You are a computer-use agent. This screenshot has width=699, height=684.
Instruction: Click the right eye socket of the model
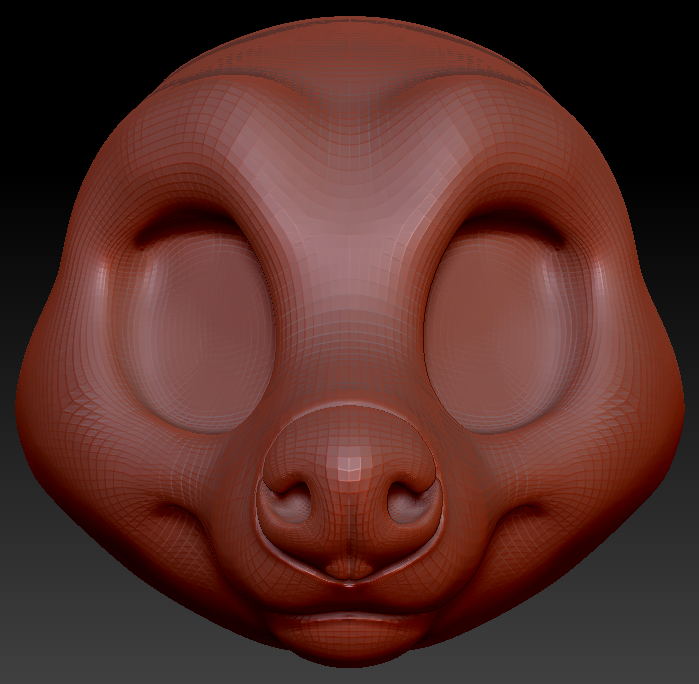(504, 325)
